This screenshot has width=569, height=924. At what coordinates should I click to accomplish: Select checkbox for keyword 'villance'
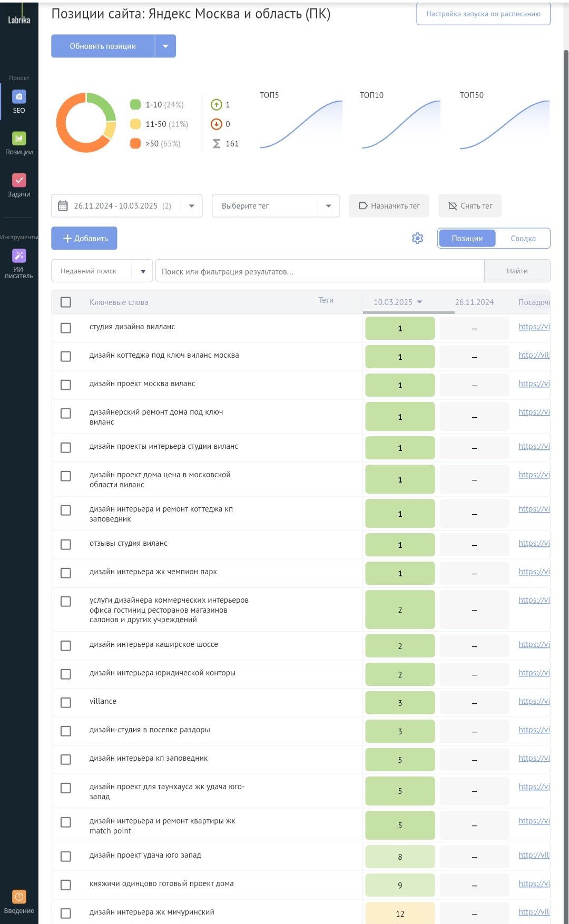click(x=66, y=703)
